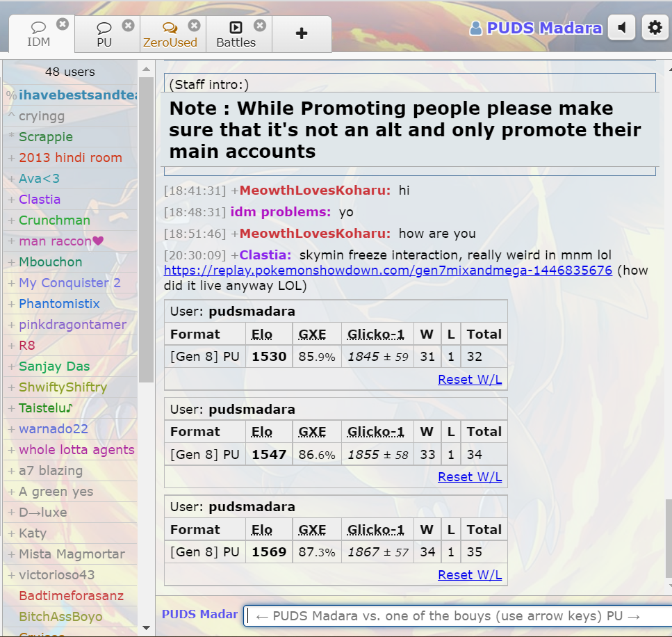This screenshot has height=637, width=672.
Task: Select user Scrappie in user list
Action: 71,137
